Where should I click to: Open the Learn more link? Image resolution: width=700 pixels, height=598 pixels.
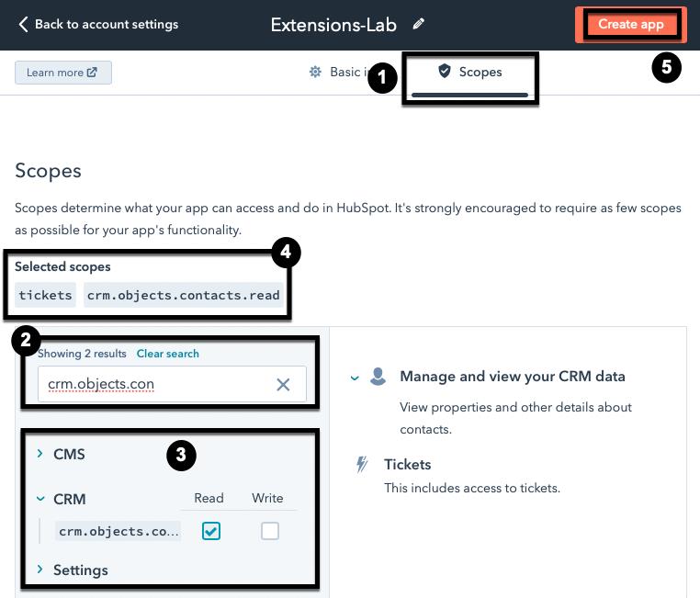point(63,73)
